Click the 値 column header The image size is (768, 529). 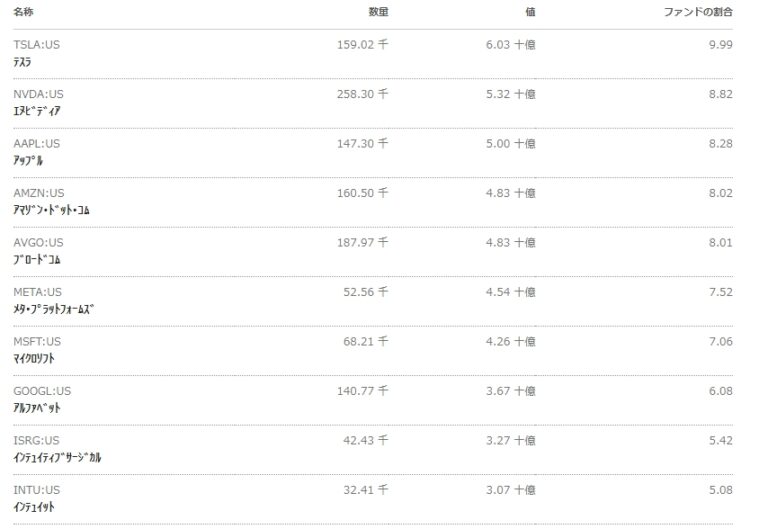click(529, 13)
